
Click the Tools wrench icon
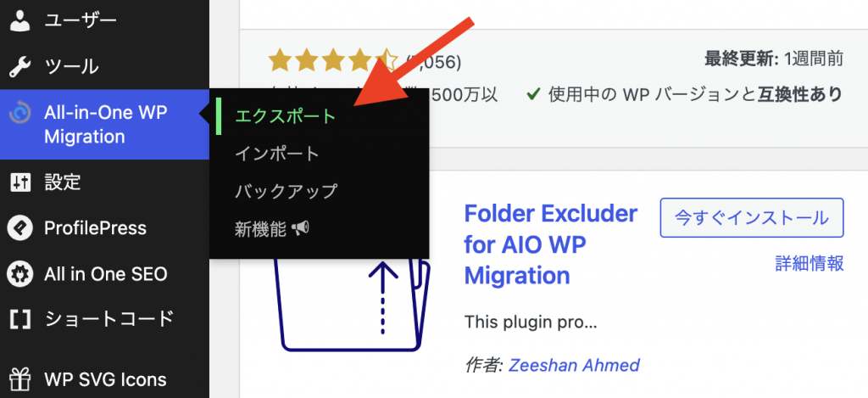click(20, 66)
